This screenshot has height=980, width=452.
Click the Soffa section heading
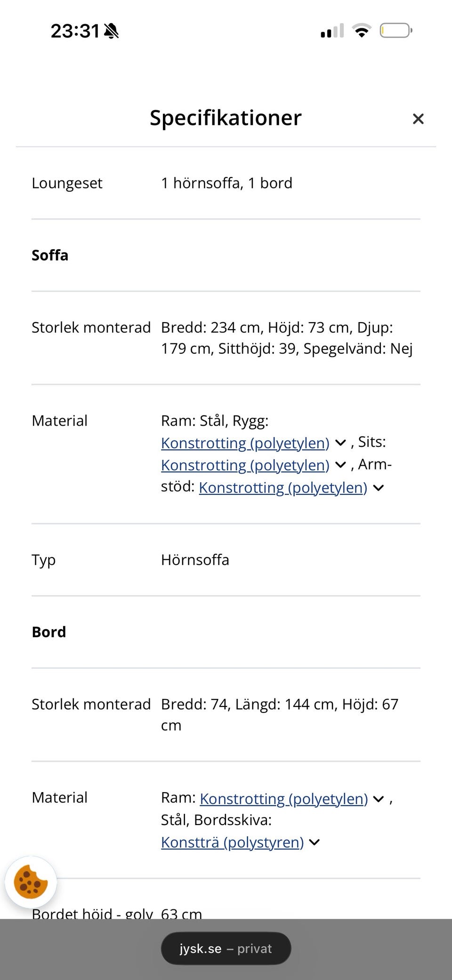click(x=50, y=255)
